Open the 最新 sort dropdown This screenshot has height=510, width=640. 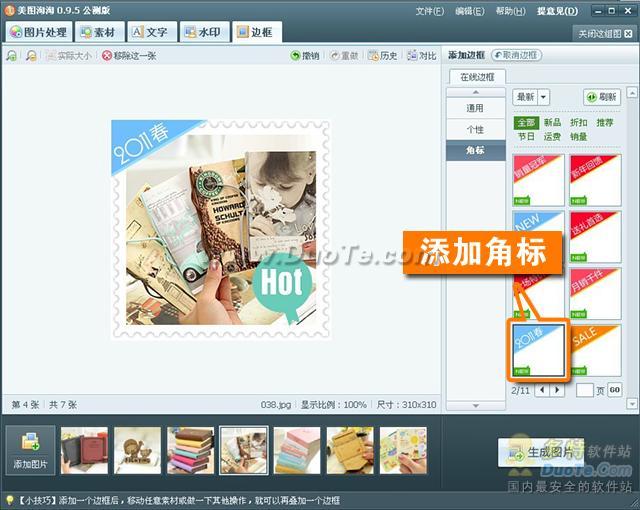coord(531,97)
